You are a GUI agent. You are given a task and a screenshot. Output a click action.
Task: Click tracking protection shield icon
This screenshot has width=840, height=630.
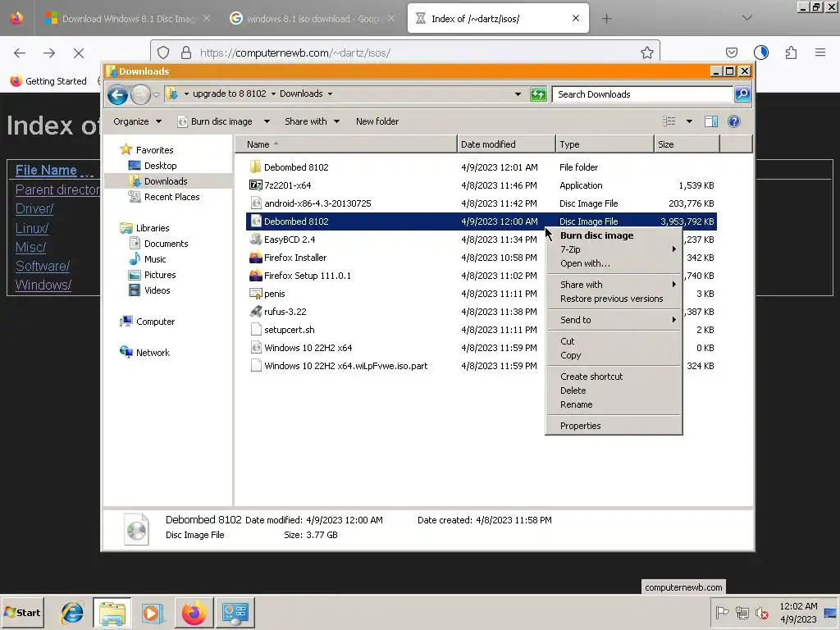tap(163, 52)
